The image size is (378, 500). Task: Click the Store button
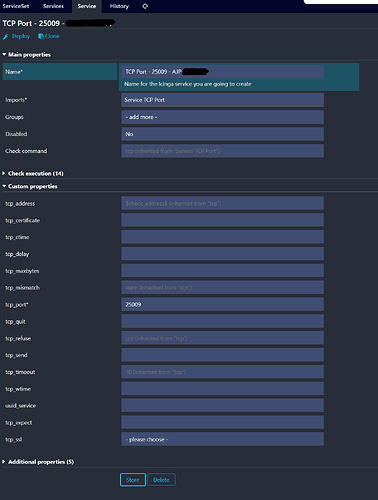[x=133, y=480]
